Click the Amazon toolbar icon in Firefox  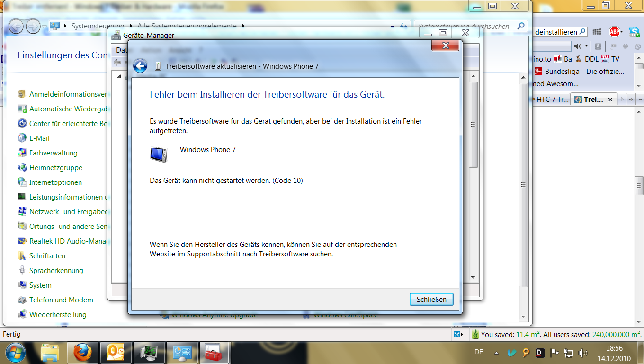pyautogui.click(x=598, y=46)
